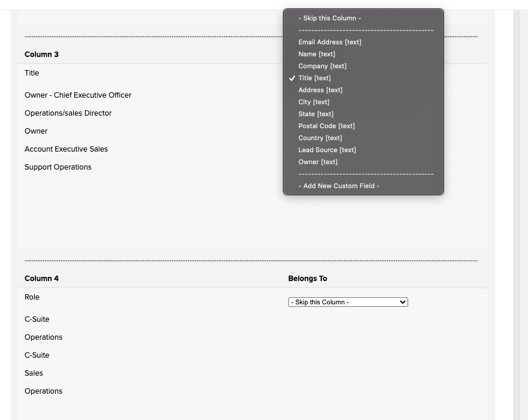This screenshot has height=420, width=528.
Task: Click 'Support Operations' row
Action: coord(58,167)
